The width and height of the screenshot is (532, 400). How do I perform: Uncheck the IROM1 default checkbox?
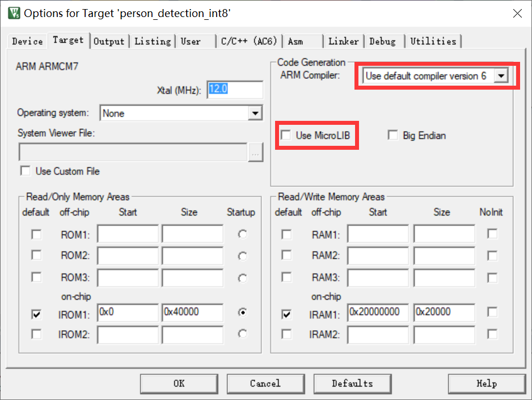(x=36, y=314)
